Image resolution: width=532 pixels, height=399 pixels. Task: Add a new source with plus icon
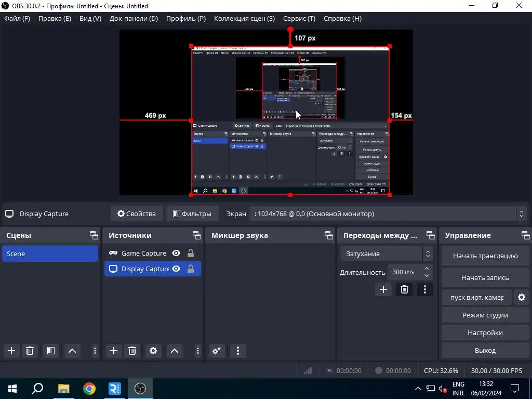click(x=114, y=351)
